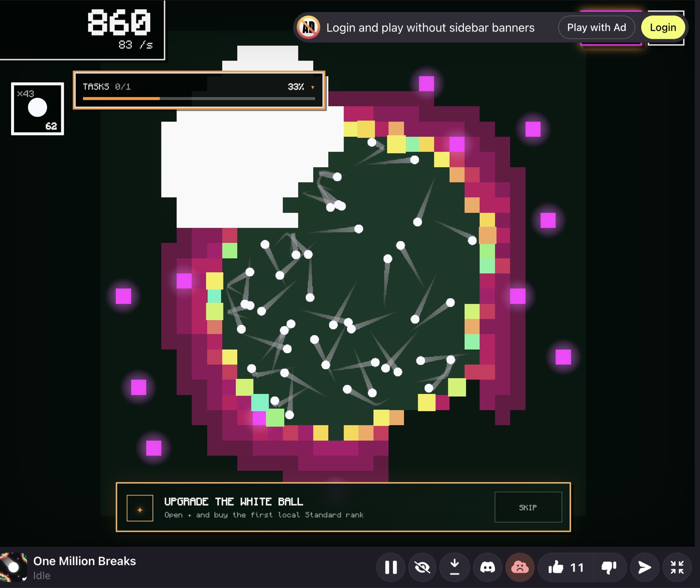This screenshot has width=700, height=588.
Task: Click the '33%' tasks percentage
Action: tap(296, 87)
